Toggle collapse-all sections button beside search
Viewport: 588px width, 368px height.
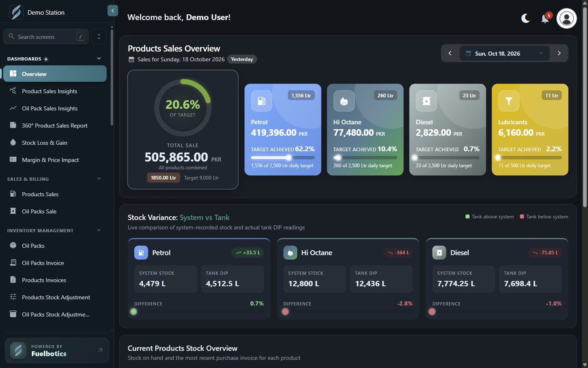click(x=99, y=36)
